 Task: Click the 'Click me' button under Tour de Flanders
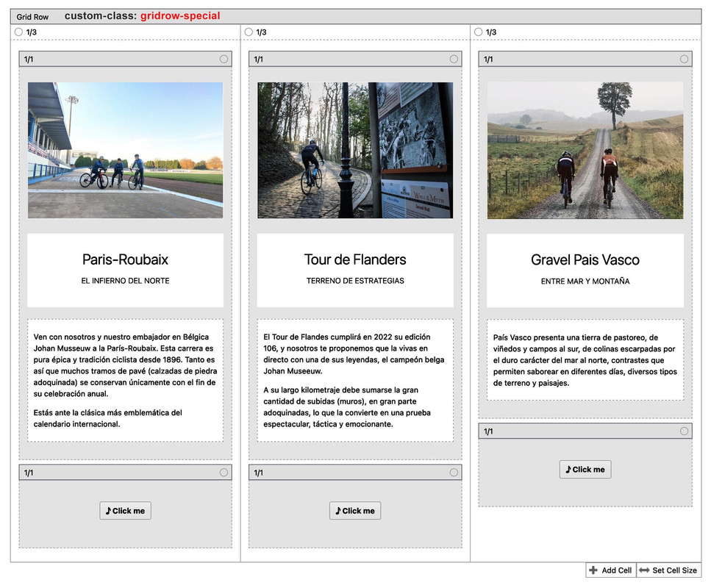[x=355, y=511]
